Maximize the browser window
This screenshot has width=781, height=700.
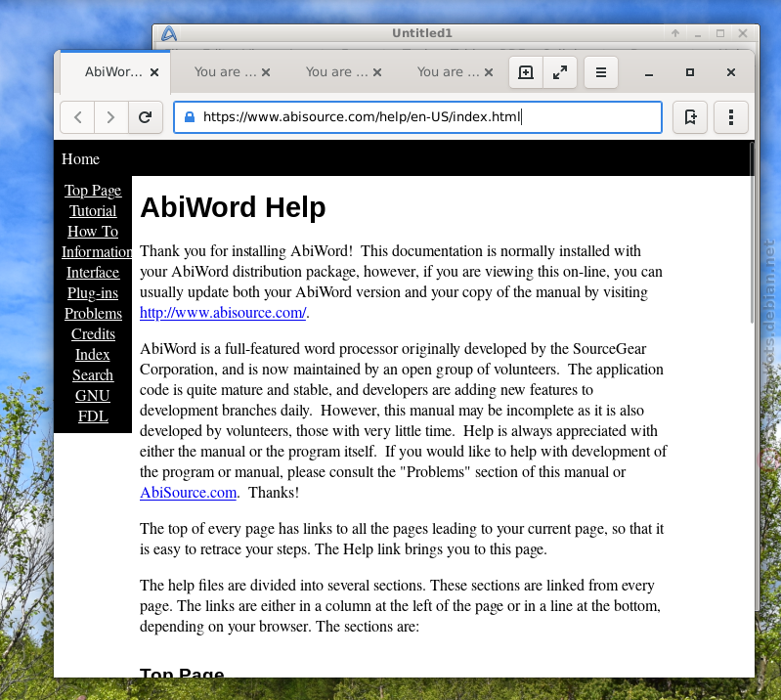690,72
